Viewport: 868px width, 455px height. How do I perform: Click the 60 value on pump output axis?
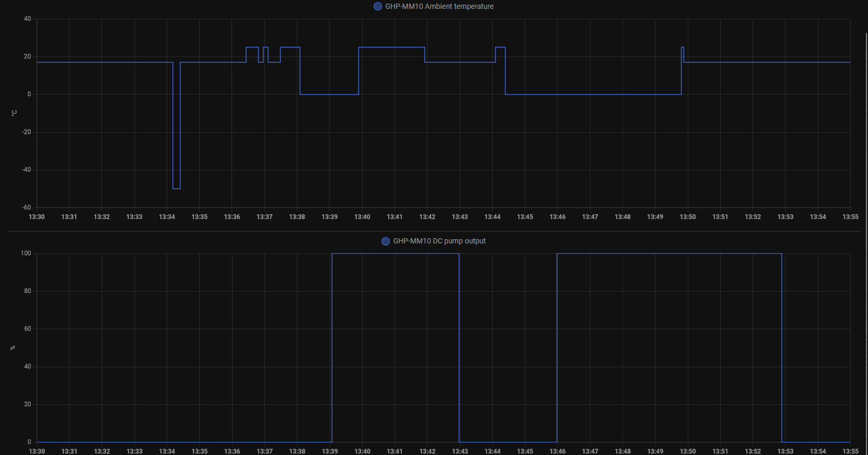point(28,329)
